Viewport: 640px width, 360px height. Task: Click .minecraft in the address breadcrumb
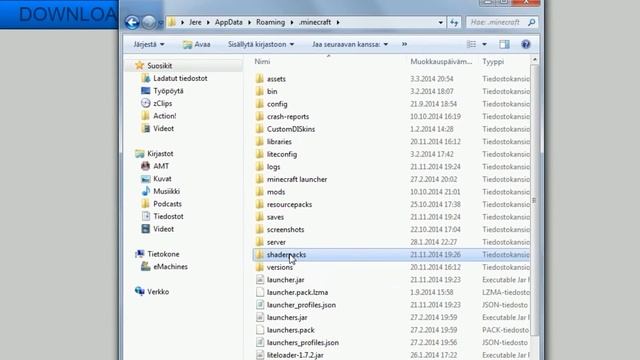point(315,22)
